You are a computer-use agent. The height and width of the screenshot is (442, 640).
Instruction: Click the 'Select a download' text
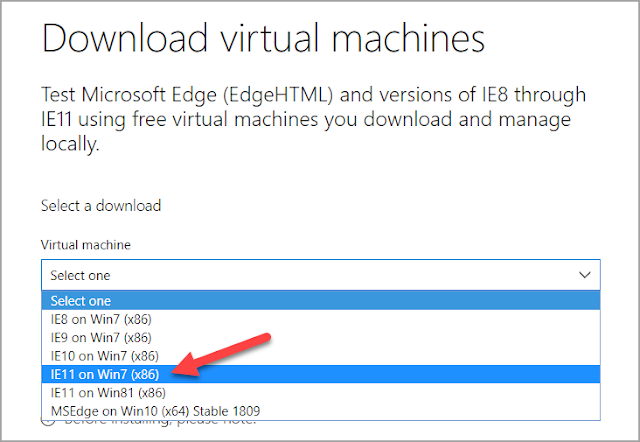pyautogui.click(x=101, y=206)
